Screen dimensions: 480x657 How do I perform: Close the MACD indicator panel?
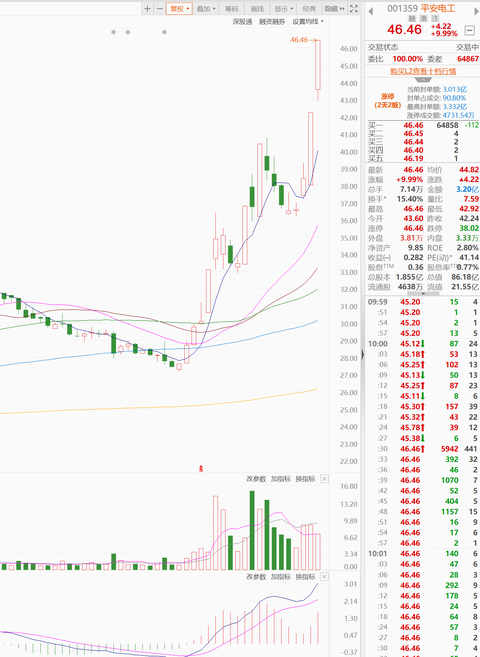point(324,577)
